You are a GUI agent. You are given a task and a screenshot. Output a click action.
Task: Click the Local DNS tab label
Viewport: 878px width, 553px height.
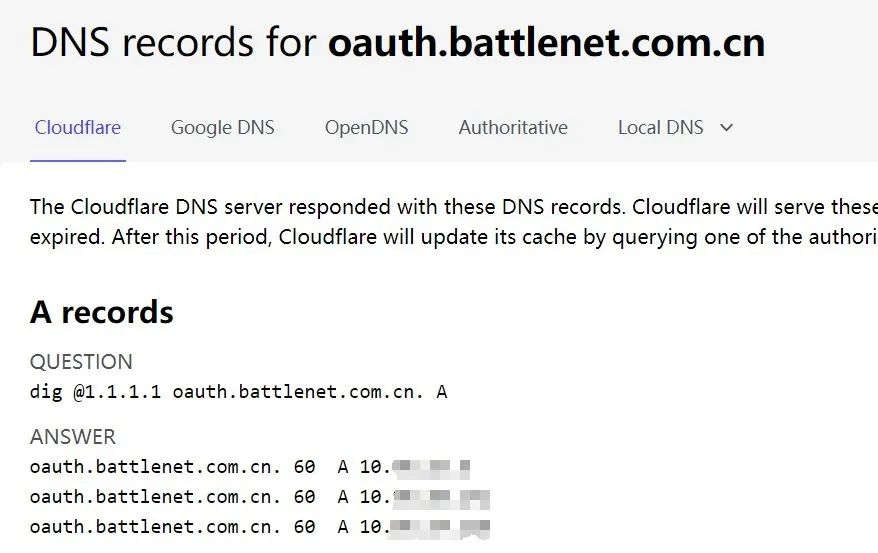[x=660, y=128]
